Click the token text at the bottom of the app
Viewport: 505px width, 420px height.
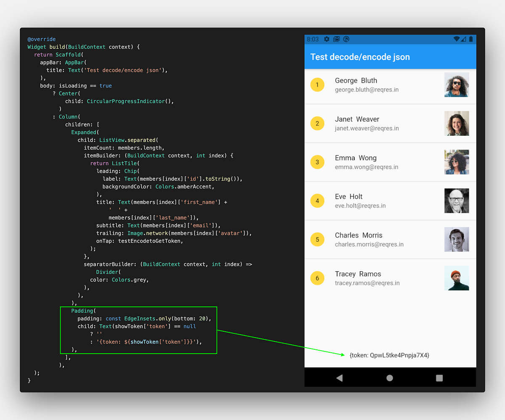(389, 355)
